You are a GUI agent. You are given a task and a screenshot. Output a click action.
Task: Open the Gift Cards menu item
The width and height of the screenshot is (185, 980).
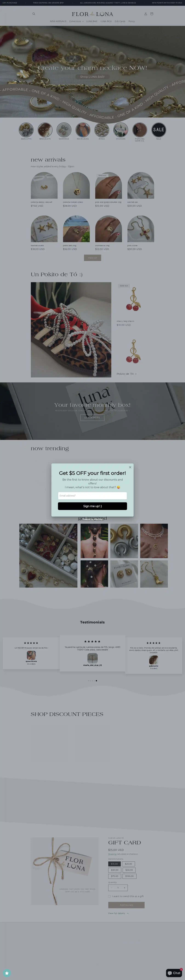coord(120,21)
